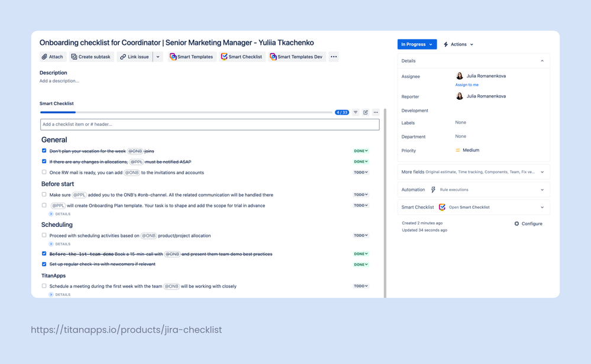
Task: Open the Actions menu
Action: [x=457, y=44]
